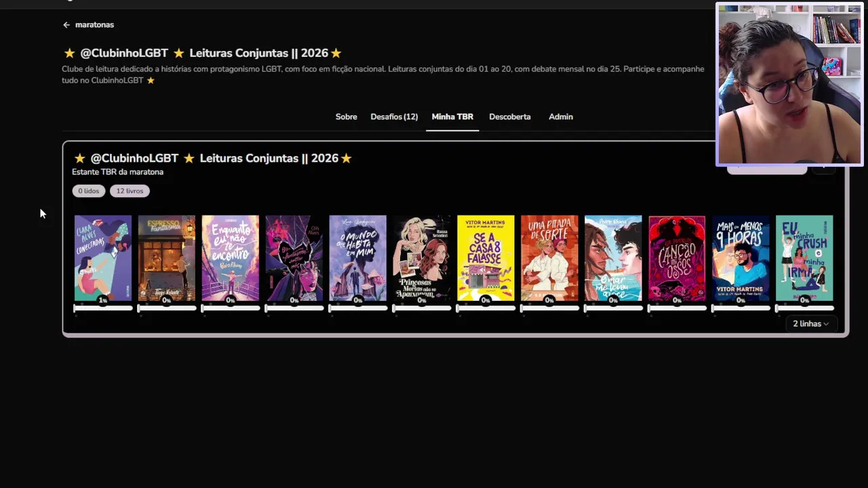Open Eu, minha crush e minha irmã cover
This screenshot has width=868, height=488.
coord(804,258)
